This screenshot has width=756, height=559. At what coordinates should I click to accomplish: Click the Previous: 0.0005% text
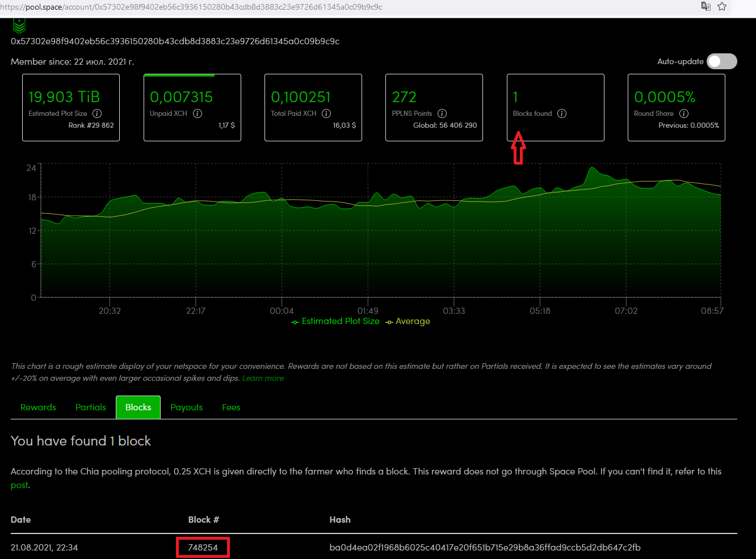point(688,125)
